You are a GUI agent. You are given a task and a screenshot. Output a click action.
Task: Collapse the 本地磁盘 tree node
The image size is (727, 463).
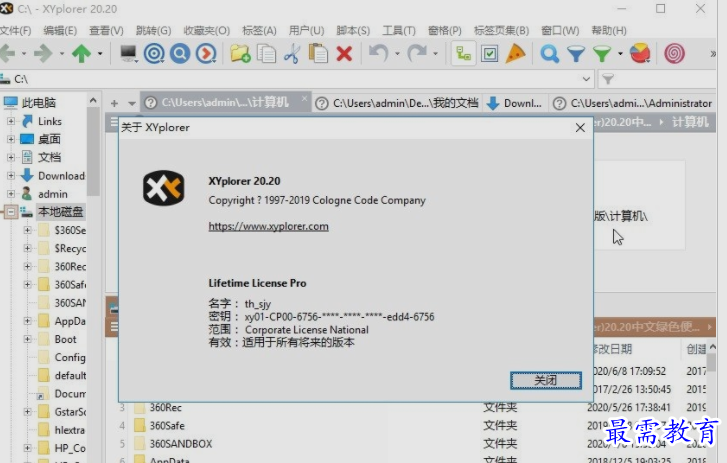point(10,212)
